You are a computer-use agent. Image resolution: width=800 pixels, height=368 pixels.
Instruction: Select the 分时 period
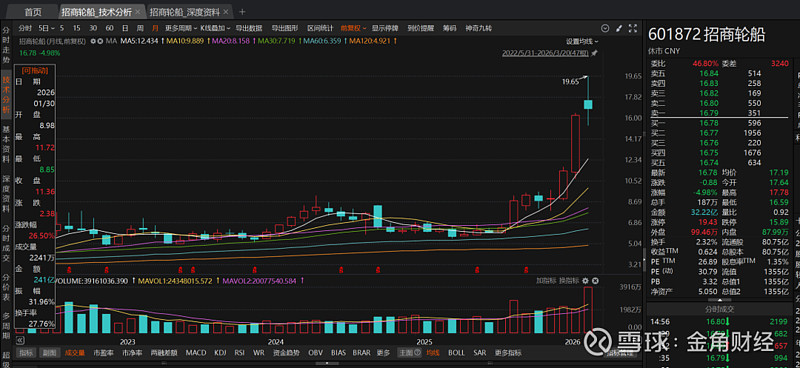[x=25, y=28]
